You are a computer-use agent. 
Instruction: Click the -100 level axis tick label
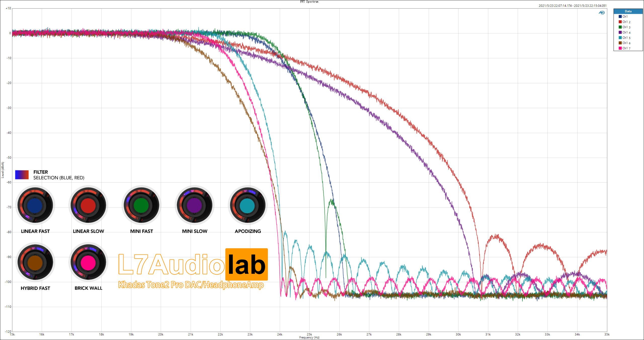[x=8, y=282]
